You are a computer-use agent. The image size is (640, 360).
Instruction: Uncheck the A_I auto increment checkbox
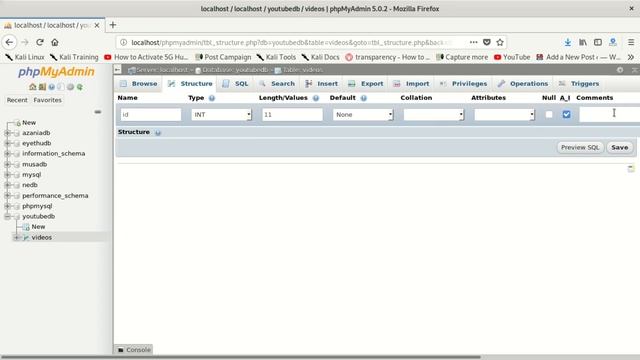[x=566, y=114]
